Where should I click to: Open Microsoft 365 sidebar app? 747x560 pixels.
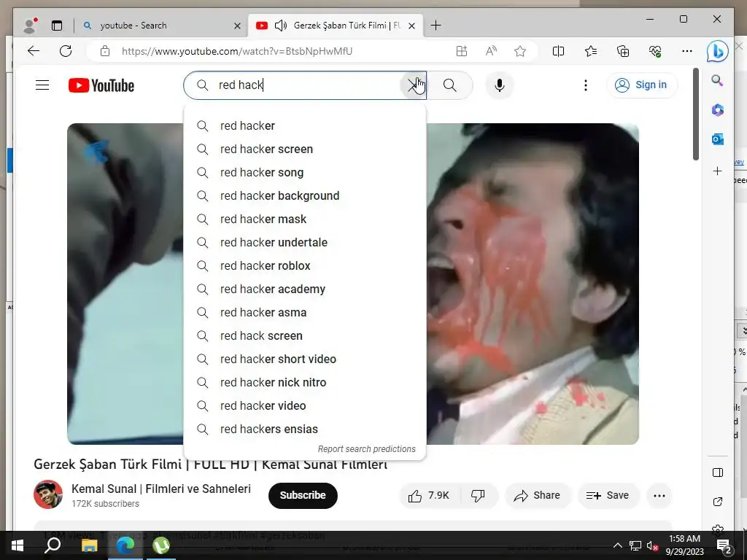click(718, 110)
